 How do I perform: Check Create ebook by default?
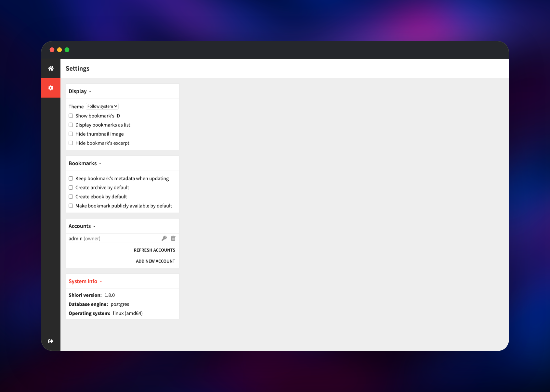point(71,197)
